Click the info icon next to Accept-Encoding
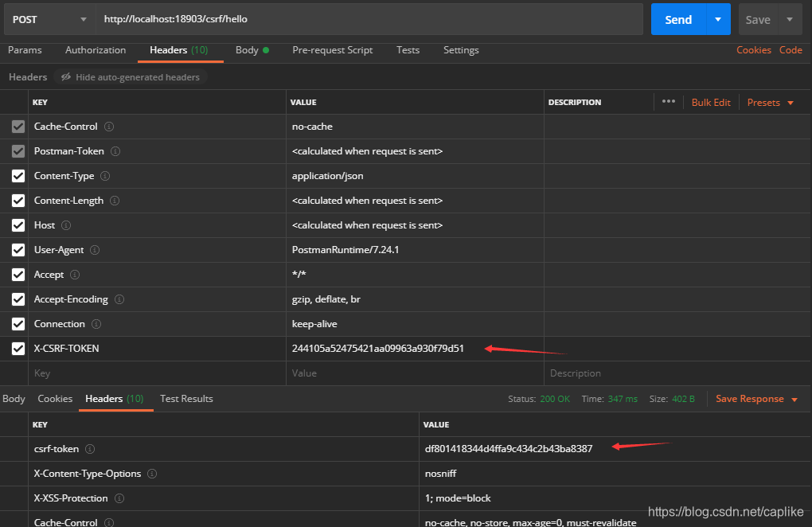Screen dimensions: 812x527 [x=119, y=299]
